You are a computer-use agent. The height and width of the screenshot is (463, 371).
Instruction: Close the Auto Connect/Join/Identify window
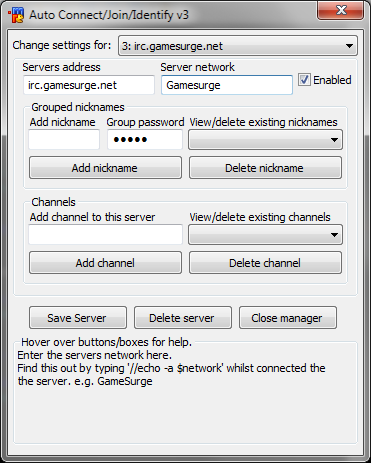point(340,10)
